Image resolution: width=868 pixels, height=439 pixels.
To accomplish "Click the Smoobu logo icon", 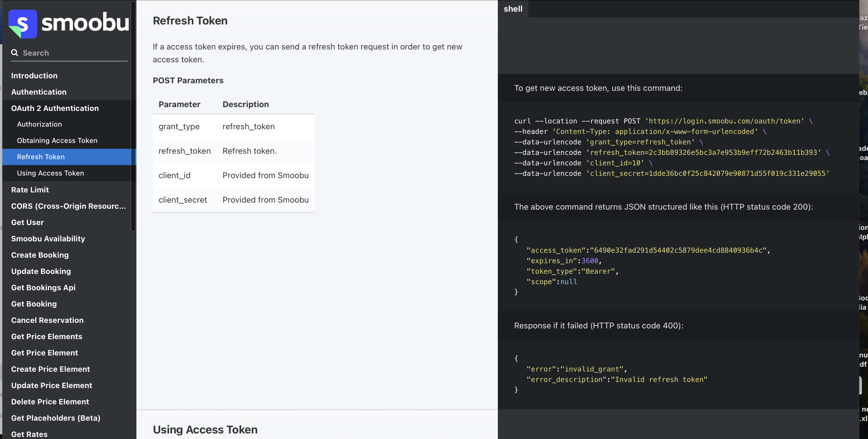I will [x=22, y=24].
